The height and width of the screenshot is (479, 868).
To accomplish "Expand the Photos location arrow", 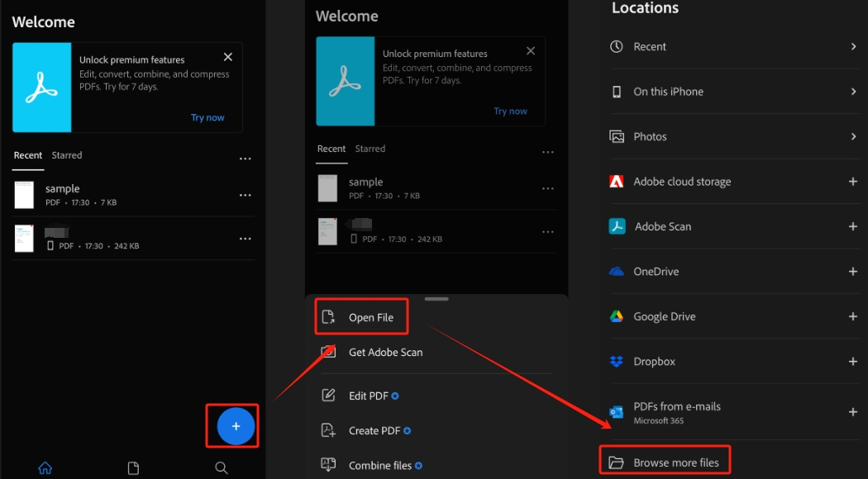I will 853,136.
